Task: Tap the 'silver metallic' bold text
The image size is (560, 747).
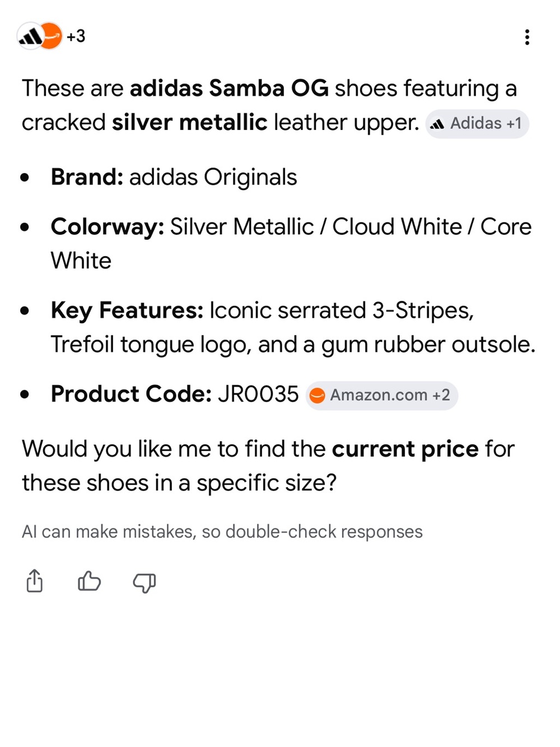Action: coord(189,123)
